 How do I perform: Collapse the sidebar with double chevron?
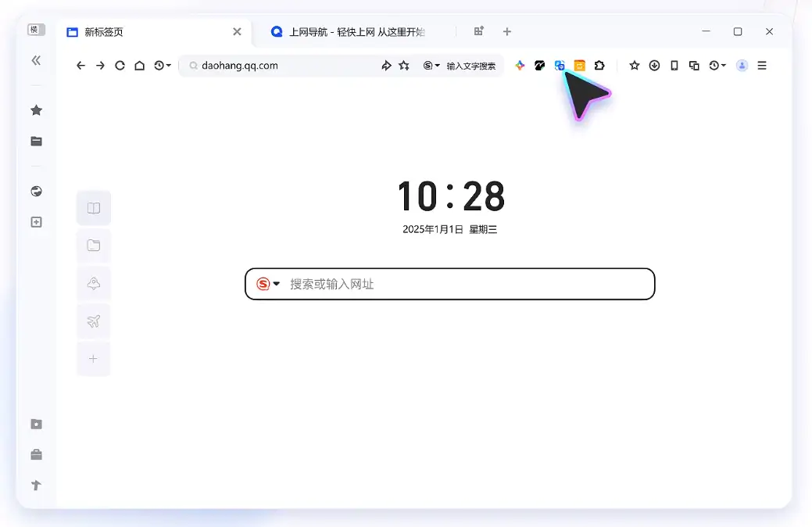[x=36, y=60]
